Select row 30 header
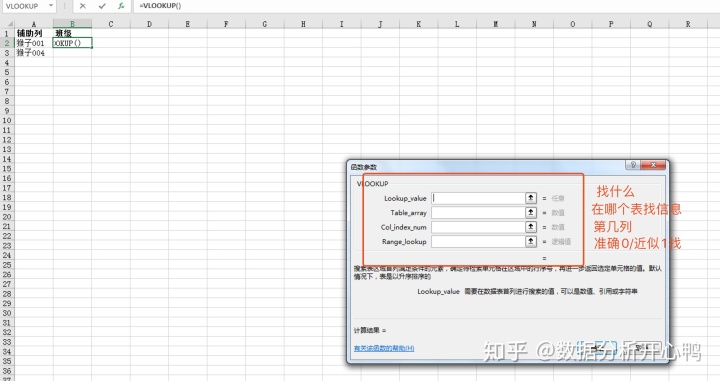Viewport: 720px width, 381px height. [x=7, y=313]
